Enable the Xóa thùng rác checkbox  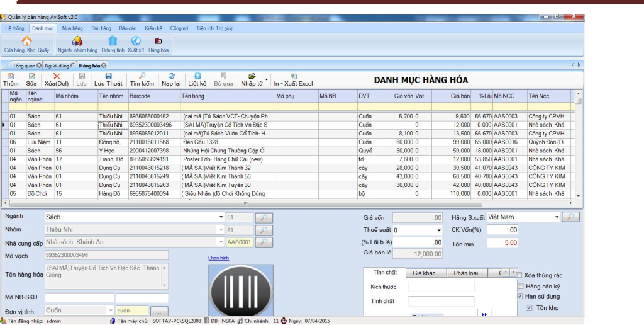[x=519, y=275]
